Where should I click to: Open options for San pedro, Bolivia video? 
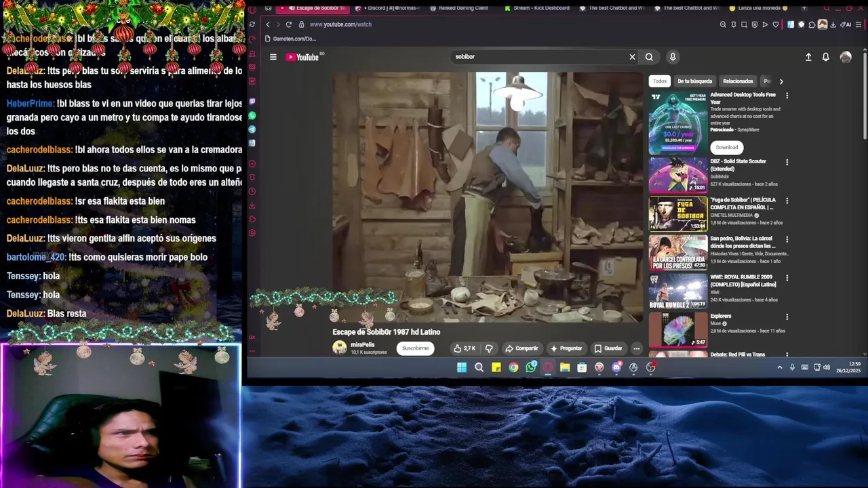tap(787, 239)
